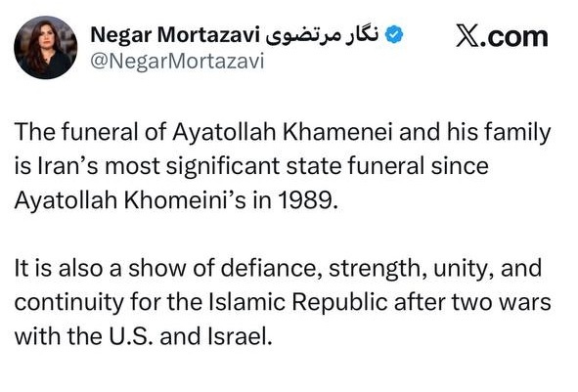Click the blue verified checkmark badge

click(x=394, y=35)
